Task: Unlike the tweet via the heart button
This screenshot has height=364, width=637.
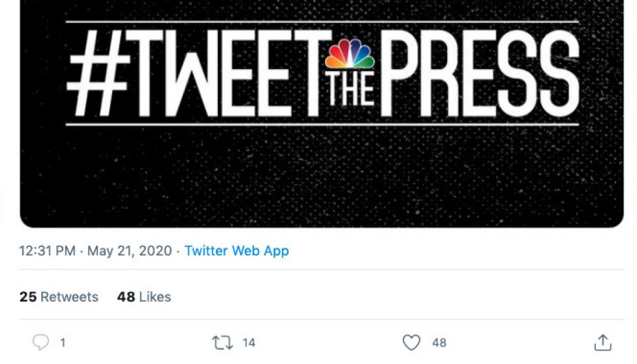Action: [410, 342]
